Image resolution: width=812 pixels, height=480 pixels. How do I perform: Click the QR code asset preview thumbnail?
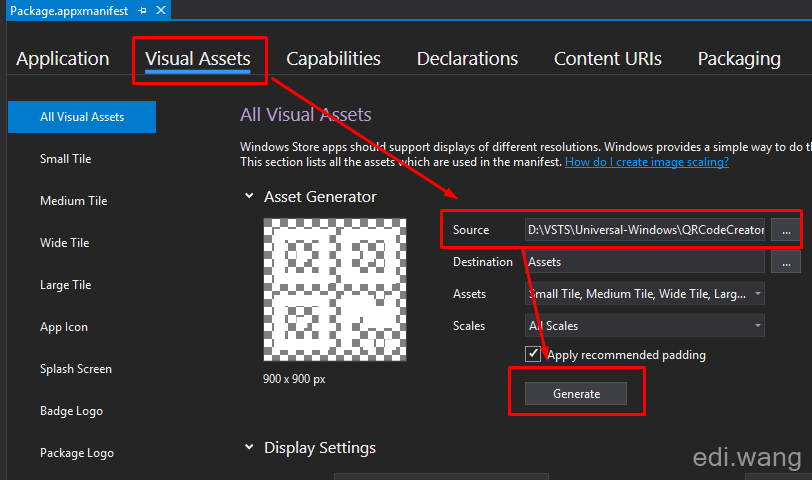[x=335, y=289]
